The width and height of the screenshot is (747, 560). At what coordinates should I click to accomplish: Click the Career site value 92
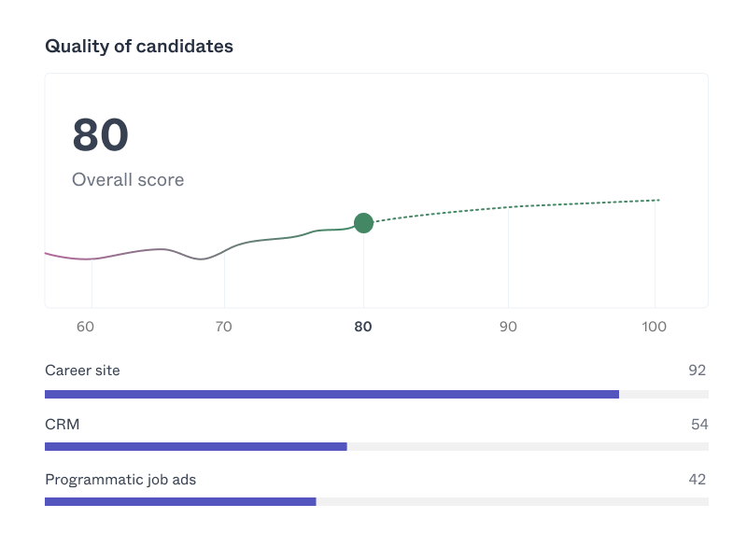click(x=698, y=371)
